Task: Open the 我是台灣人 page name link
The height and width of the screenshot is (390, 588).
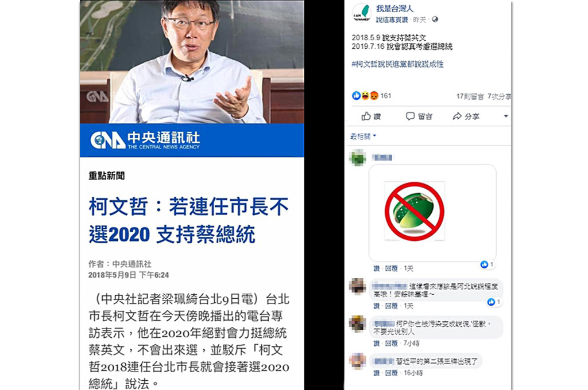Action: click(x=395, y=8)
